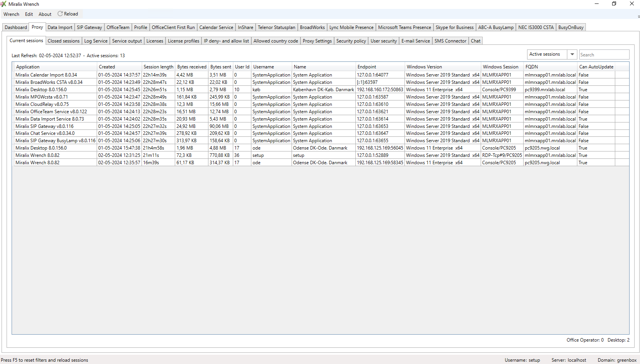Open the InShare tab

tap(246, 27)
